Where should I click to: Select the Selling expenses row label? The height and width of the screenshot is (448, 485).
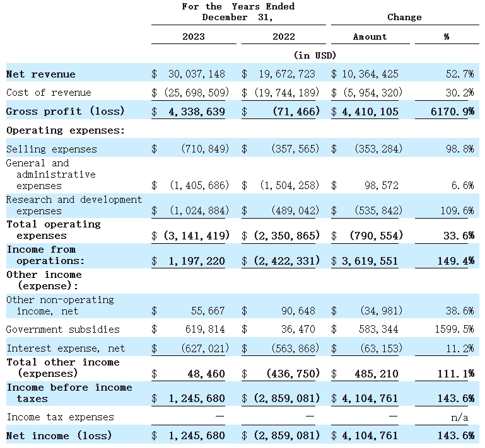pos(52,149)
